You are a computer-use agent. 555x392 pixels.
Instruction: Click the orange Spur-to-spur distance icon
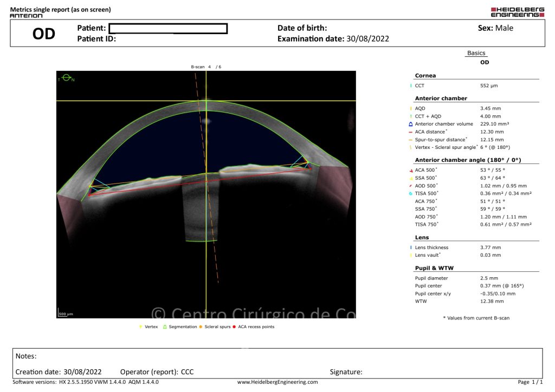(x=411, y=139)
